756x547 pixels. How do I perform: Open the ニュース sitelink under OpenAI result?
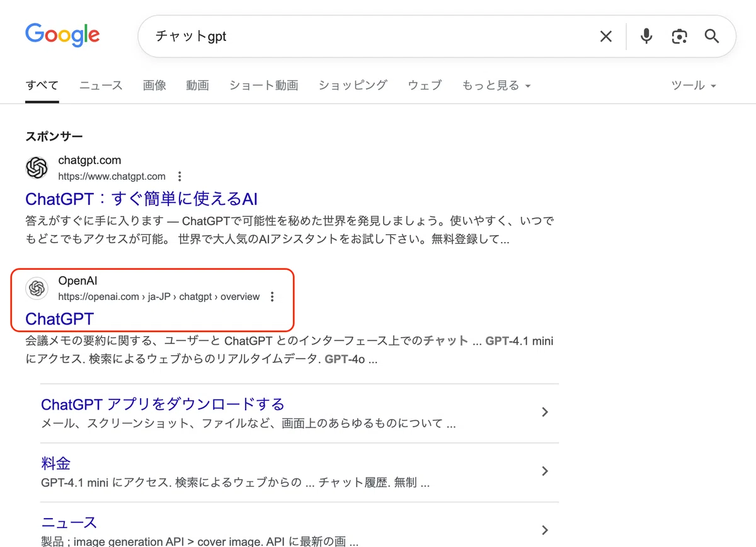69,522
